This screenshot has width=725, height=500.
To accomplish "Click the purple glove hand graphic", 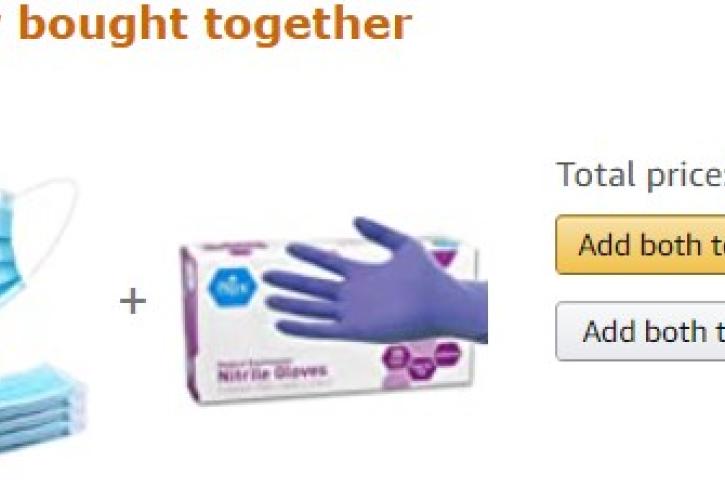I will (375, 282).
